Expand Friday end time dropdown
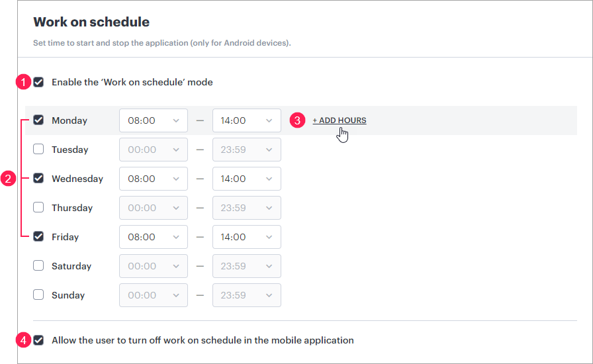Image resolution: width=593 pixels, height=364 pixels. tap(247, 237)
